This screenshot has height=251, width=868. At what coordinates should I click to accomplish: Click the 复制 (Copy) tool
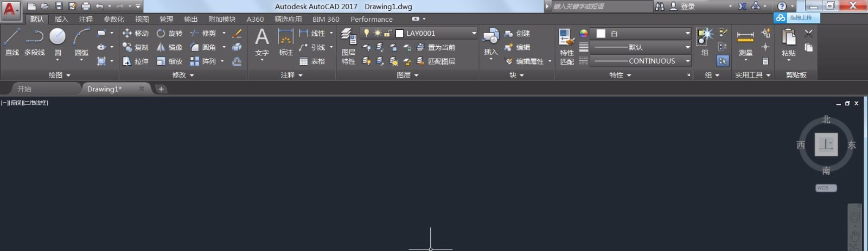click(x=136, y=47)
